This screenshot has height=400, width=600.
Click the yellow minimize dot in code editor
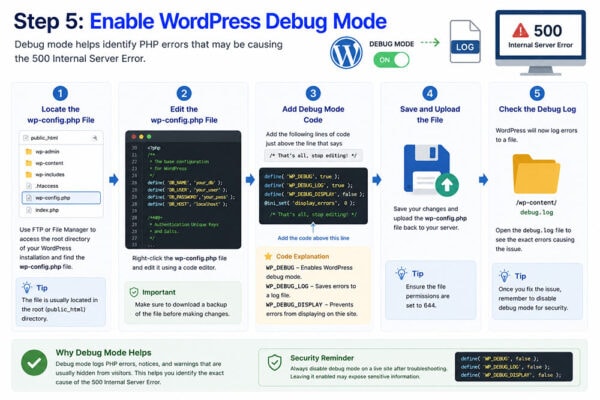(x=141, y=137)
